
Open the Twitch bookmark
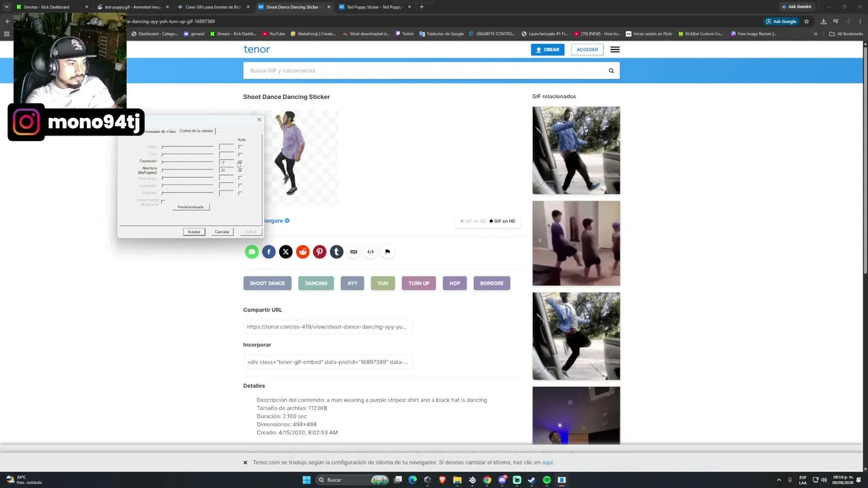[404, 34]
